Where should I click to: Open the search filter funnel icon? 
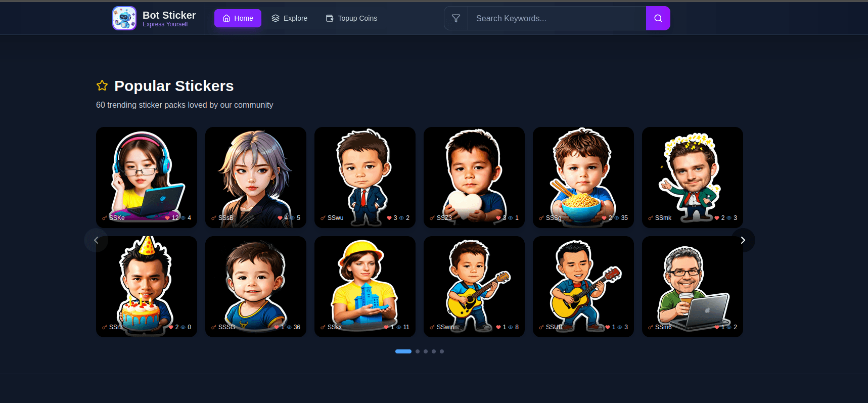pyautogui.click(x=456, y=18)
